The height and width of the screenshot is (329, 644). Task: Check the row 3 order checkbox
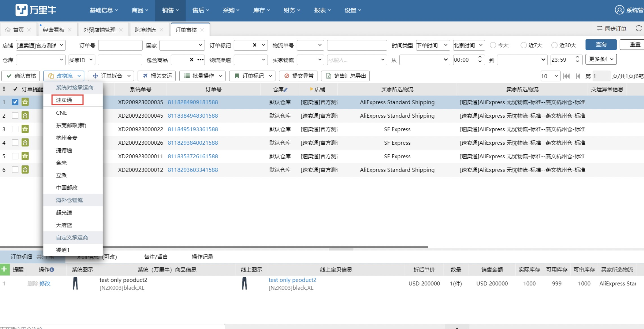pos(15,129)
